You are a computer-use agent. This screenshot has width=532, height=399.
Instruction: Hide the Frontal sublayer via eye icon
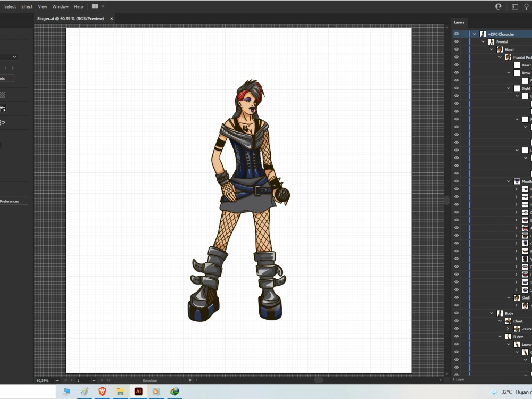tap(456, 41)
